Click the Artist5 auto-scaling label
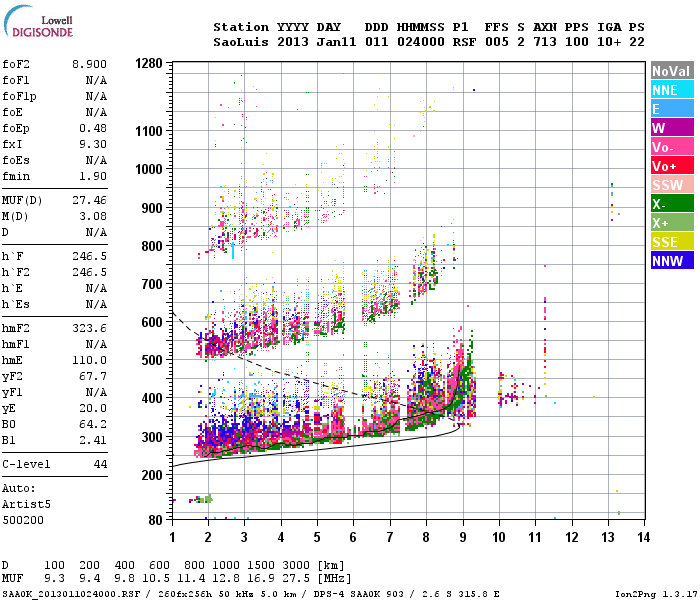Viewport: 700px width, 600px height. [26, 504]
